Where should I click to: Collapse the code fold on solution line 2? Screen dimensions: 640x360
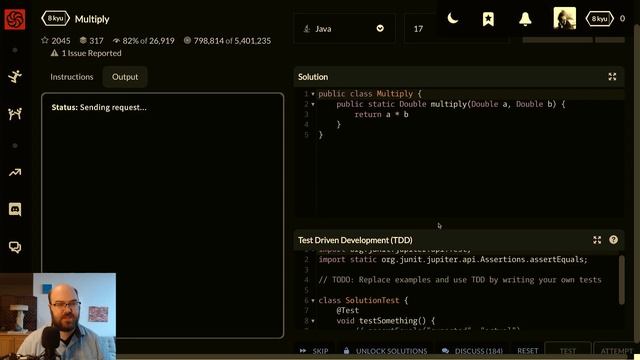point(313,104)
